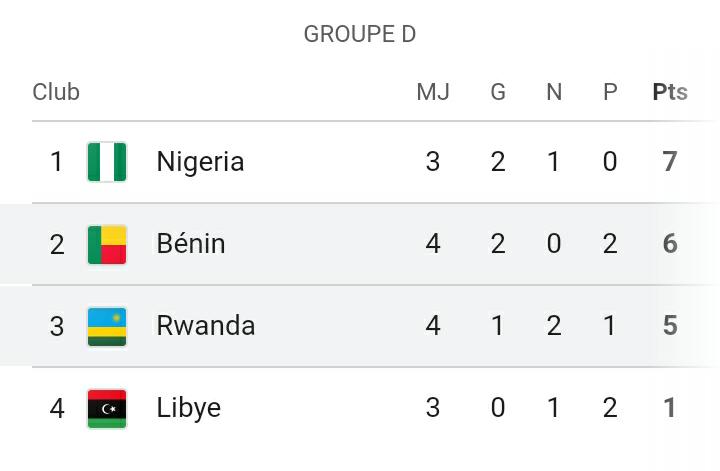Select the Libye team name
The height and width of the screenshot is (471, 720).
(x=189, y=408)
